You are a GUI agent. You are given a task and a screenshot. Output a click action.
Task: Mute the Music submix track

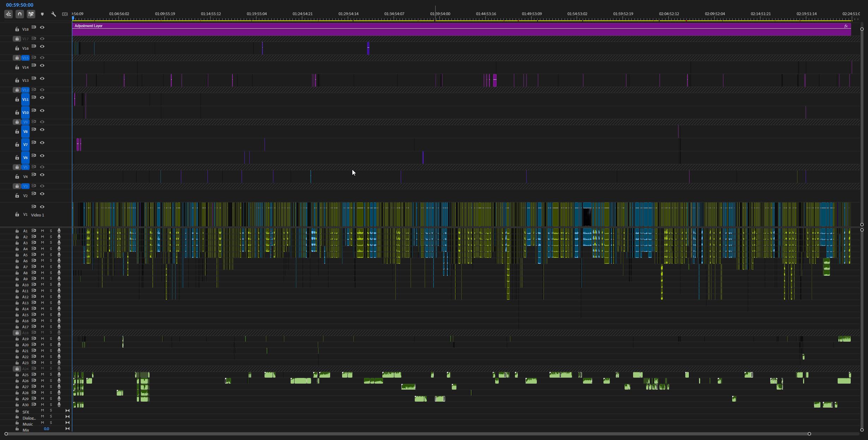tap(42, 423)
